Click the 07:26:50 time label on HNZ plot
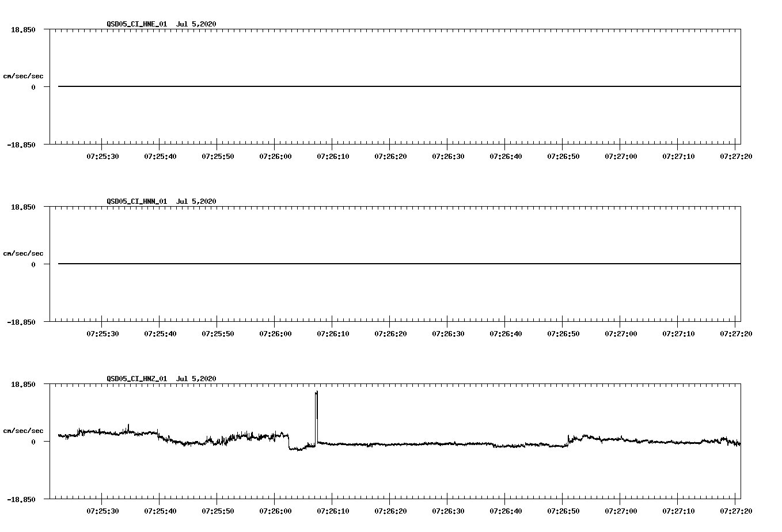782x532 pixels. (x=563, y=511)
